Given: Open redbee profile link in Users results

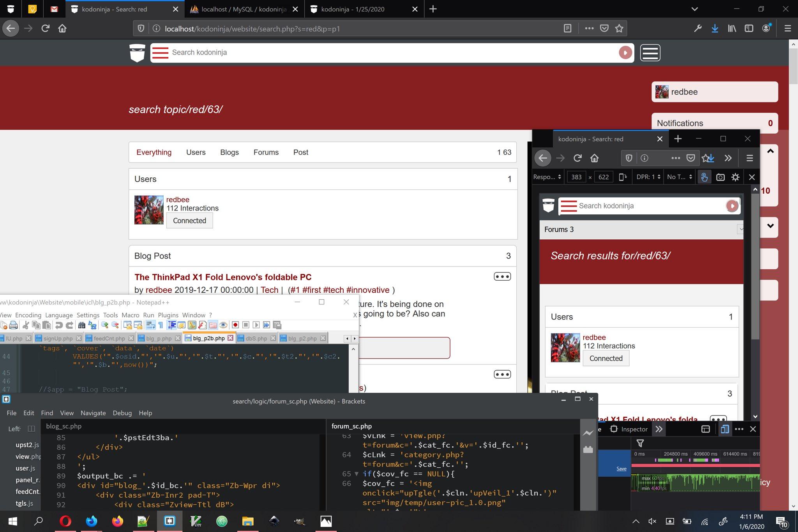Looking at the screenshot, I should coord(178,200).
